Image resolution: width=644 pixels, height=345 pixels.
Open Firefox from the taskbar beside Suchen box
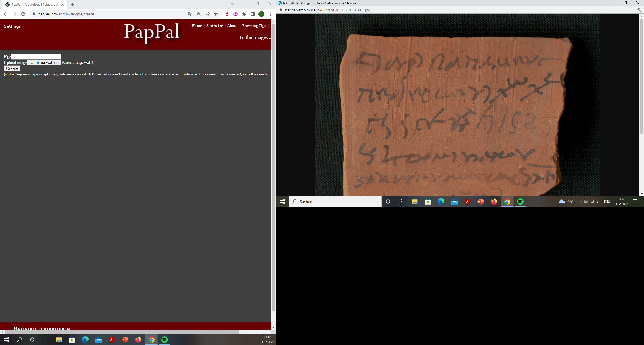click(x=494, y=202)
